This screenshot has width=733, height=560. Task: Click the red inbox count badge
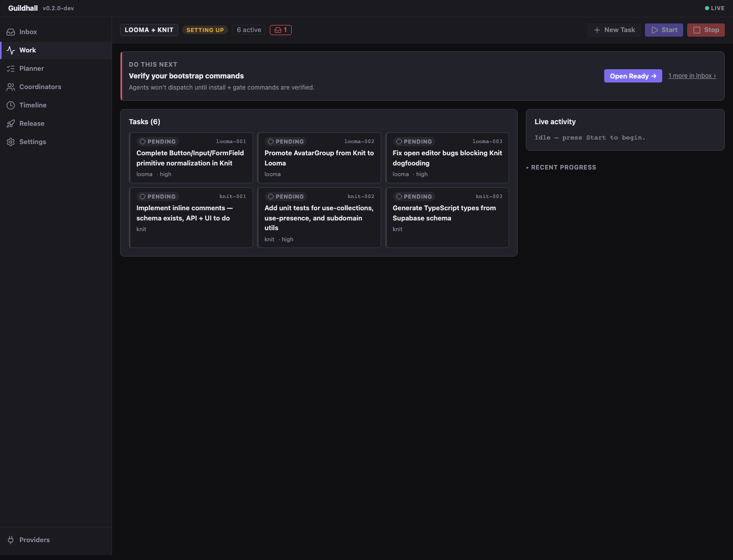[x=280, y=30]
